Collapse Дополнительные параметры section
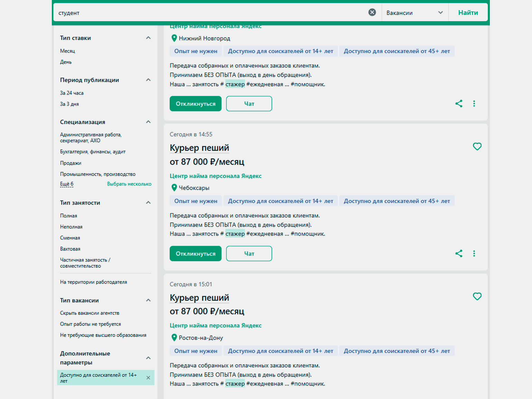Screen dimensions: 532x399 [x=148, y=358]
